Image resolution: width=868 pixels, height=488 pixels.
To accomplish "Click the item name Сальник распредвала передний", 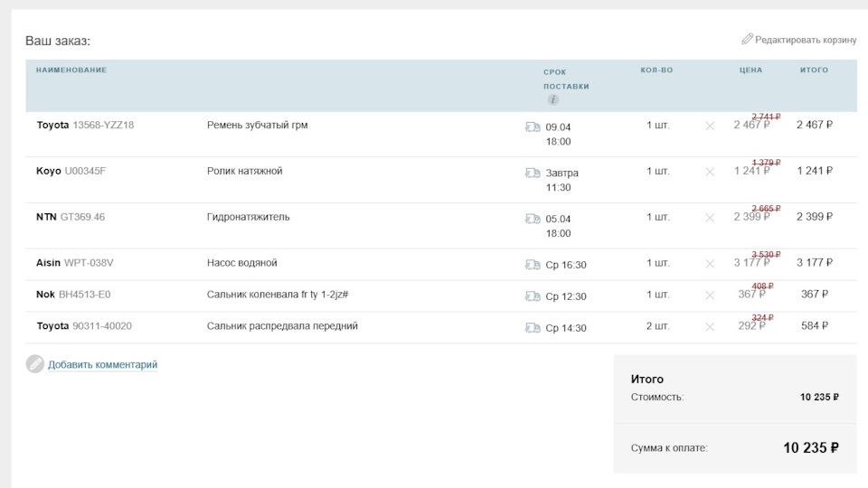I will (282, 326).
